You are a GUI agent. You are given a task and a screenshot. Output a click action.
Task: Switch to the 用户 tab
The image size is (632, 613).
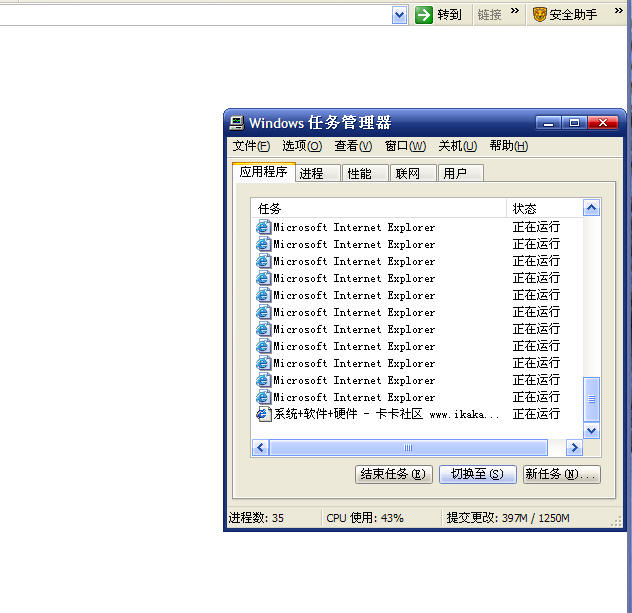pyautogui.click(x=460, y=174)
